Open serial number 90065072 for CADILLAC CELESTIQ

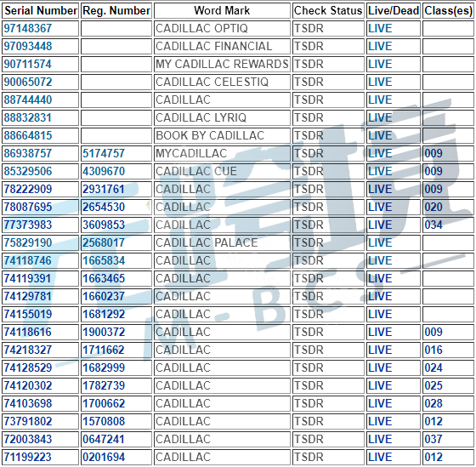click(x=27, y=82)
